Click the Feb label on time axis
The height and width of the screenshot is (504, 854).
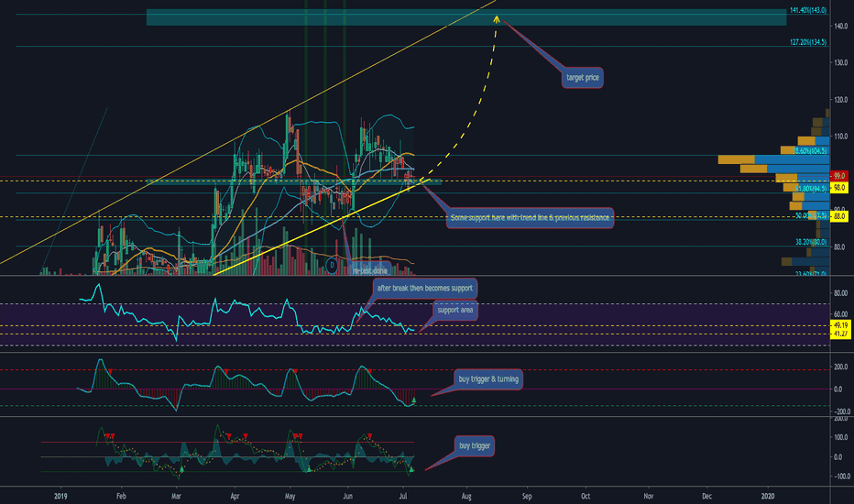pyautogui.click(x=121, y=497)
